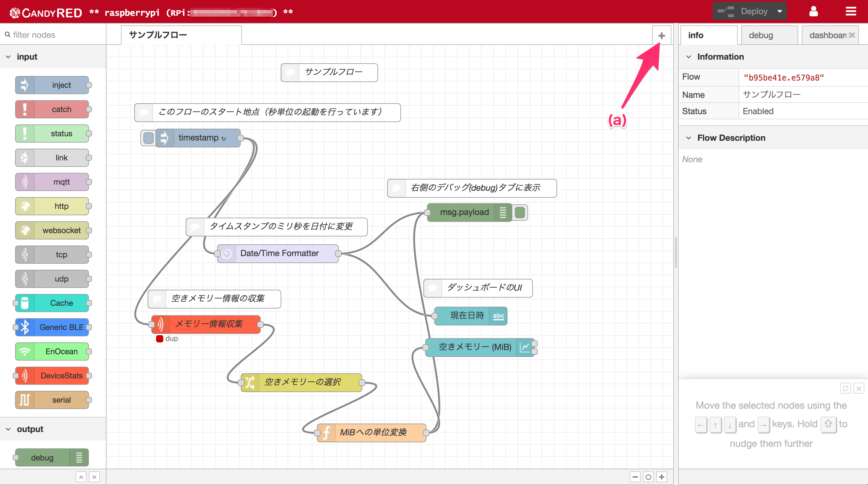
Task: Select the Generic BLE palette node
Action: click(52, 327)
